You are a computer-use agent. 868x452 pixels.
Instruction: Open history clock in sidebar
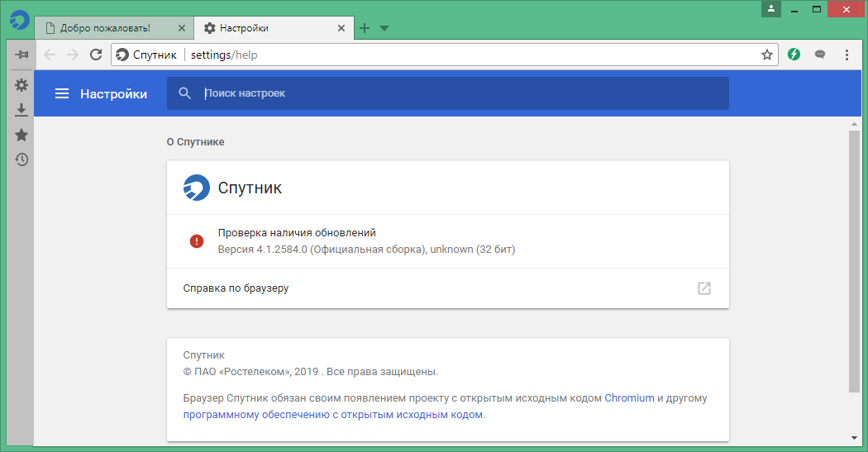point(21,159)
